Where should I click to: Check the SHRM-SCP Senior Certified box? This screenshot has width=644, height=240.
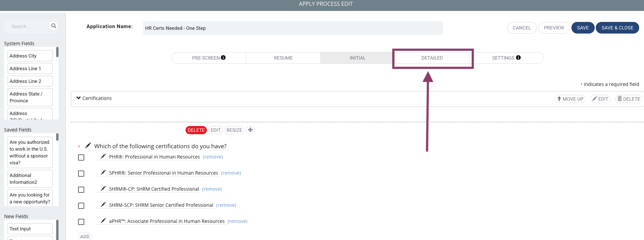[x=81, y=206]
